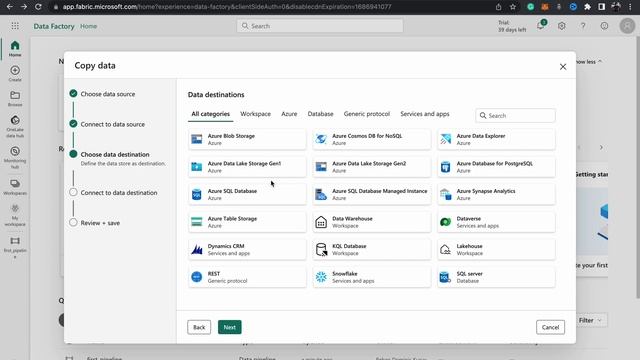The image size is (640, 360).
Task: Cancel the Copy data wizard
Action: point(550,327)
